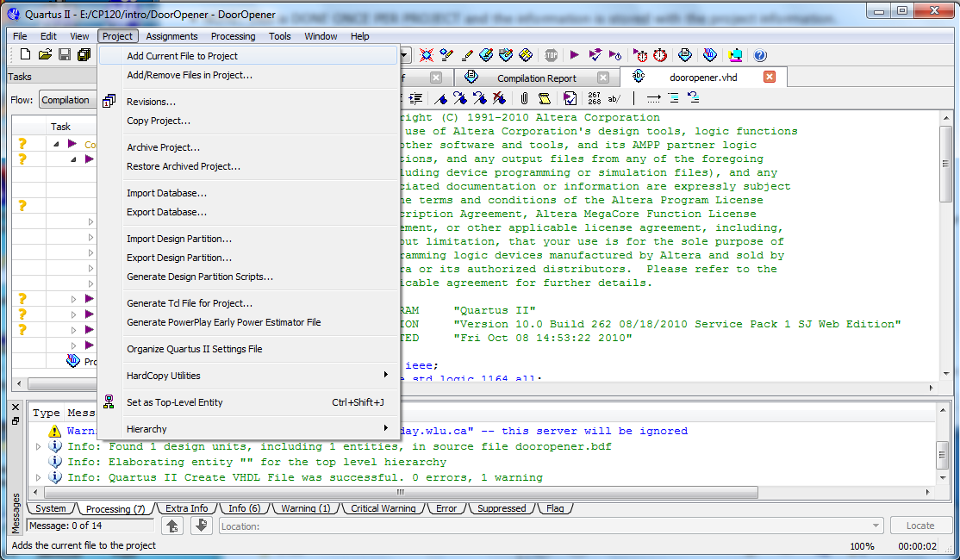Screen dimensions: 960x560
Task: Open the TimeQuest red stopwatch icon
Action: tap(660, 56)
